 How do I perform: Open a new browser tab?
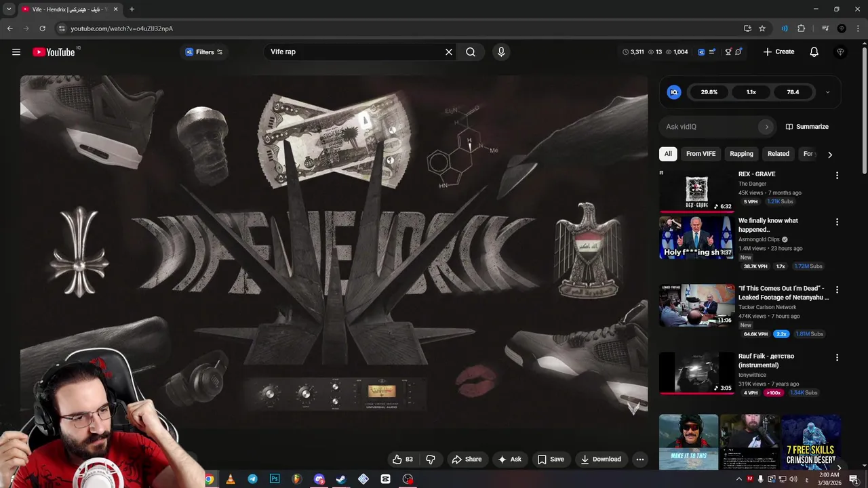click(132, 9)
